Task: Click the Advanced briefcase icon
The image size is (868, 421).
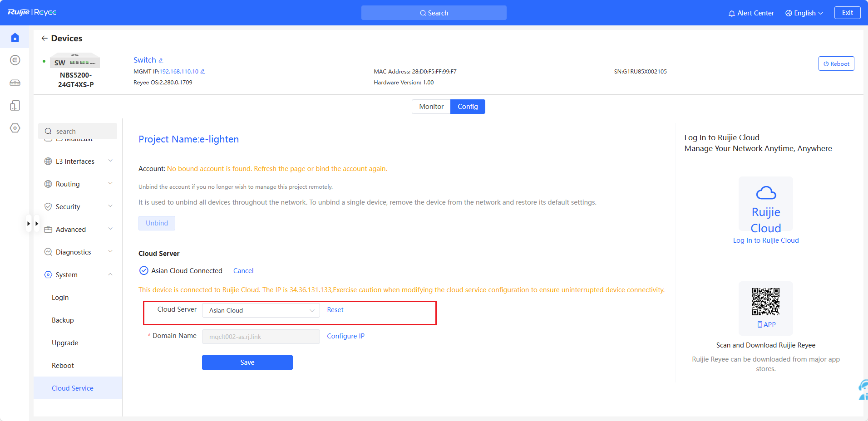Action: 48,229
